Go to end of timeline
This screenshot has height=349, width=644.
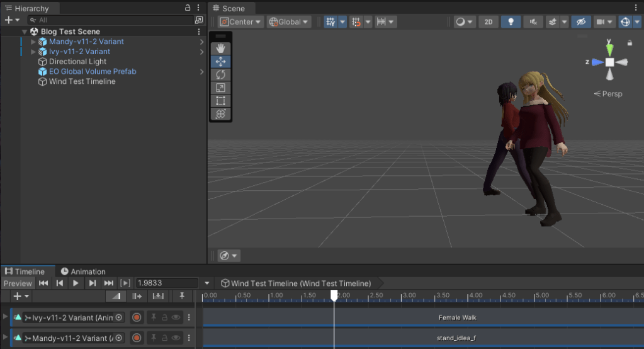pyautogui.click(x=108, y=283)
